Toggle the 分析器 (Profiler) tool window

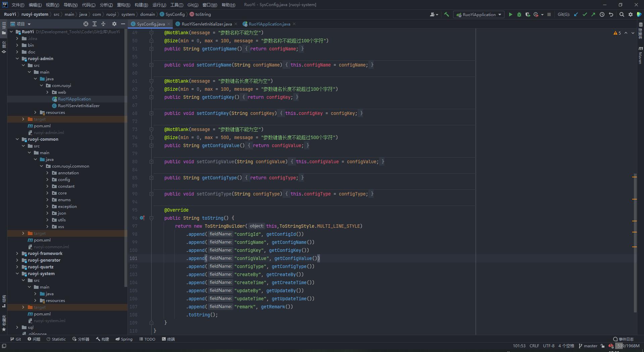(81, 339)
